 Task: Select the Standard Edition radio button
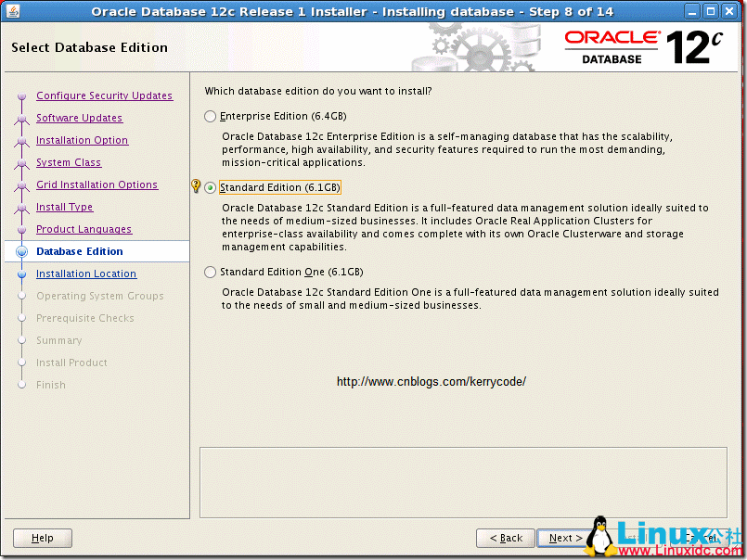tap(211, 186)
